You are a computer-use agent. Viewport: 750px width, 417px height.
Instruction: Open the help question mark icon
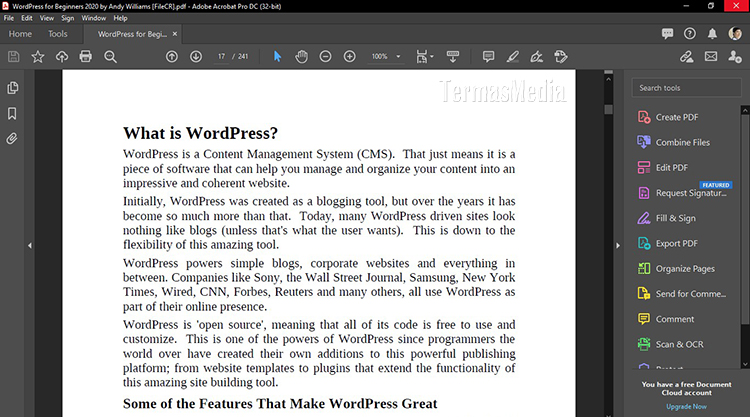pos(690,33)
